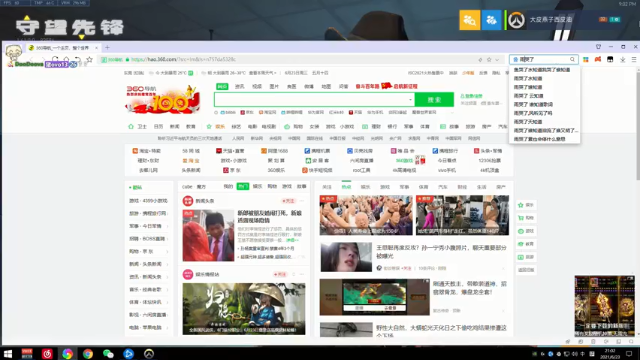Click the browser back arrow
640x360 pixels.
32,60
